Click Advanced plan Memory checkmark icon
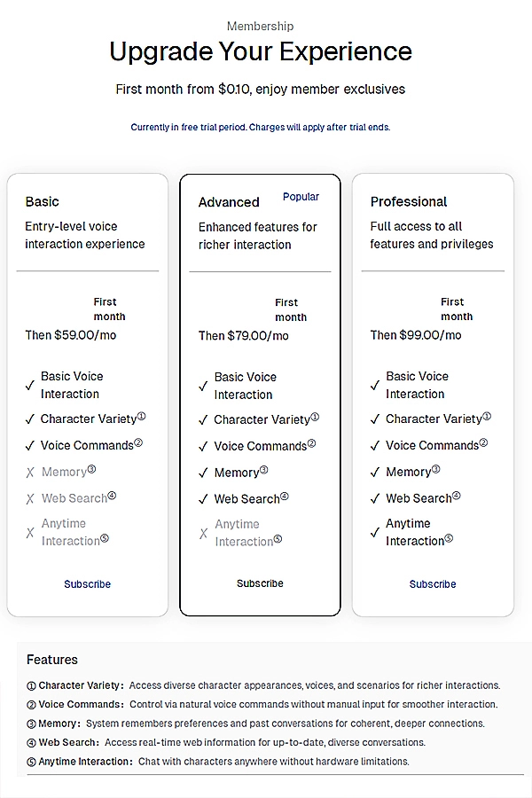532x798 pixels. point(203,473)
